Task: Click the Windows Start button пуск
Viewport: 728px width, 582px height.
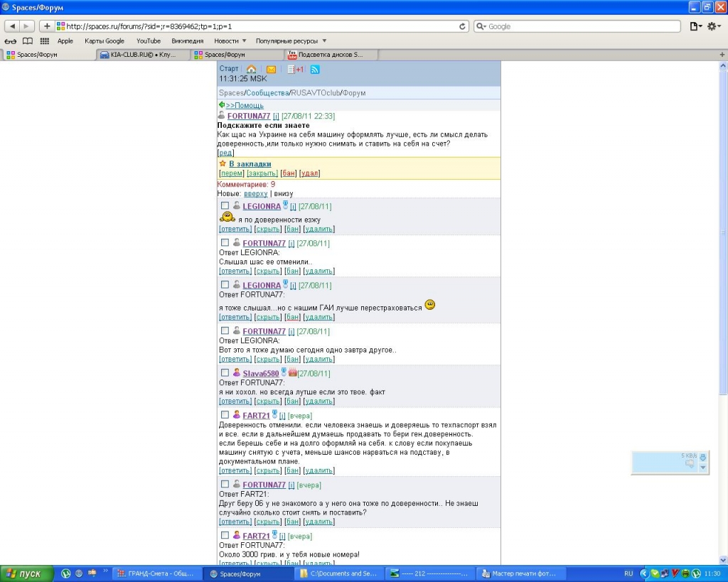Action: (26, 573)
